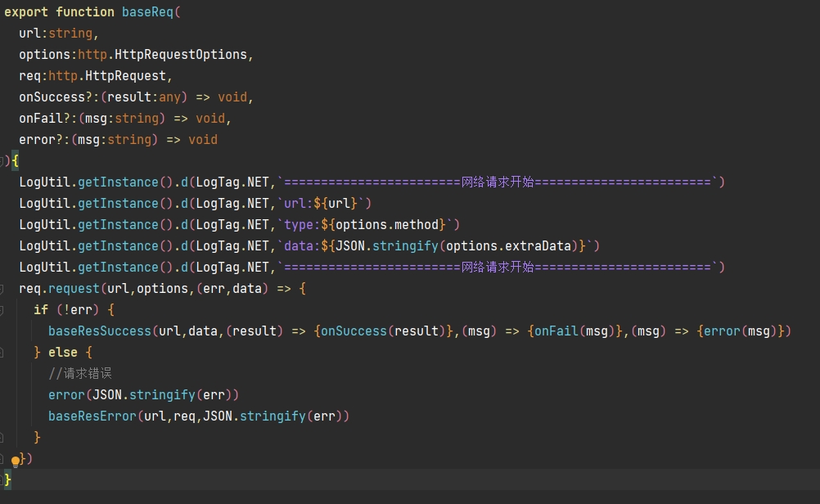The height and width of the screenshot is (504, 820).
Task: Click the closing brace of the else block
Action: coord(37,437)
